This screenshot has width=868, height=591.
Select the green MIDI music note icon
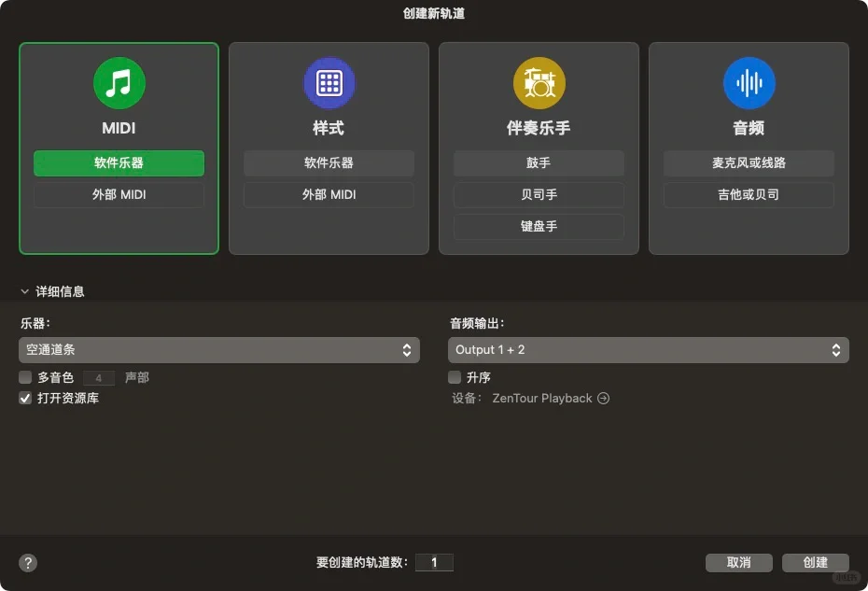(x=119, y=83)
